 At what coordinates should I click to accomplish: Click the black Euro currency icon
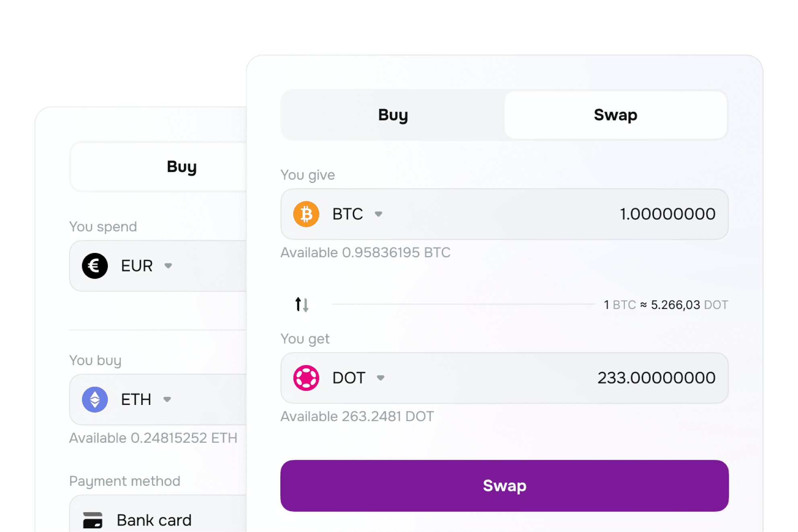(x=95, y=266)
